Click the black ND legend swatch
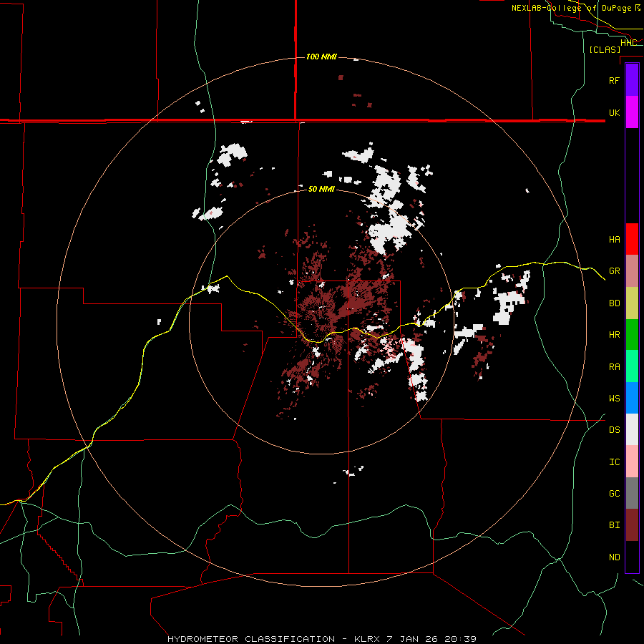 (632, 557)
